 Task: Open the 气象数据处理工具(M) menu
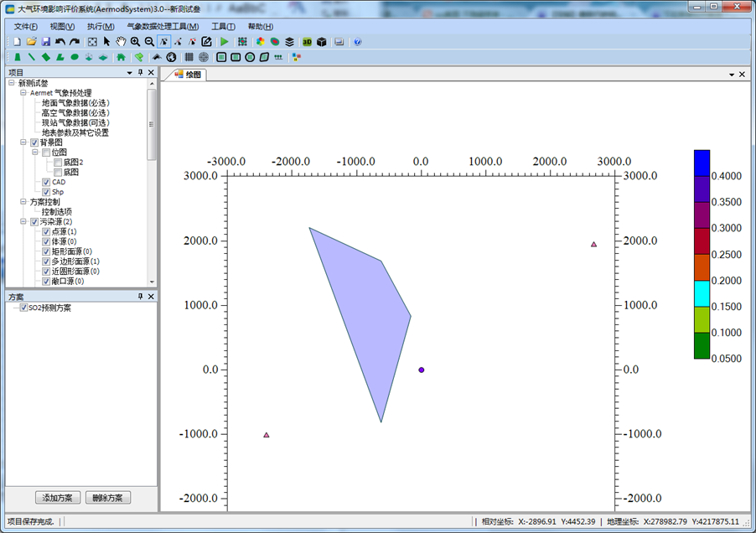pos(163,26)
